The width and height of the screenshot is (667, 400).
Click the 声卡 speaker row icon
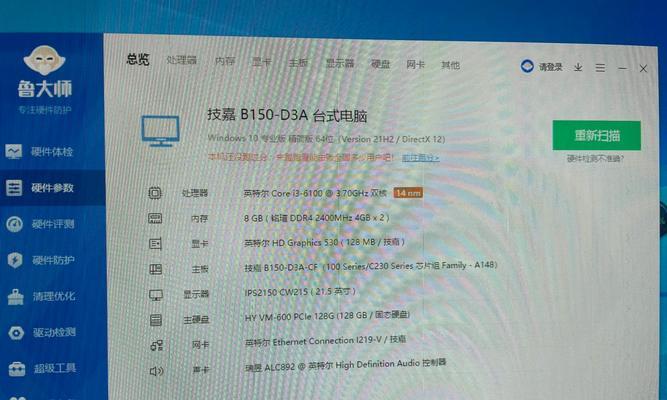[x=157, y=371]
